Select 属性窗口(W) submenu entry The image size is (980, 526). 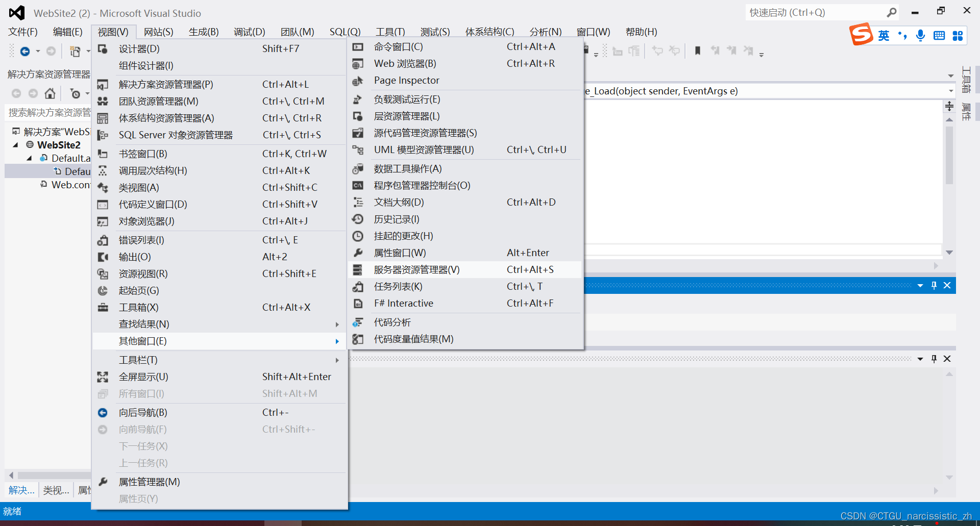point(465,253)
